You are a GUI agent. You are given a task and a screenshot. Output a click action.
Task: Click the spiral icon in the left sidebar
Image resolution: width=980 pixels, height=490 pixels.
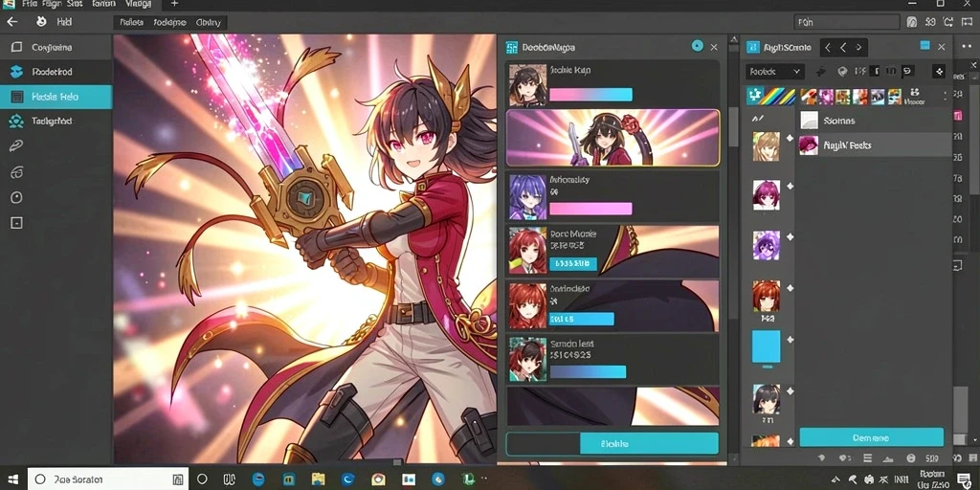pos(16,172)
